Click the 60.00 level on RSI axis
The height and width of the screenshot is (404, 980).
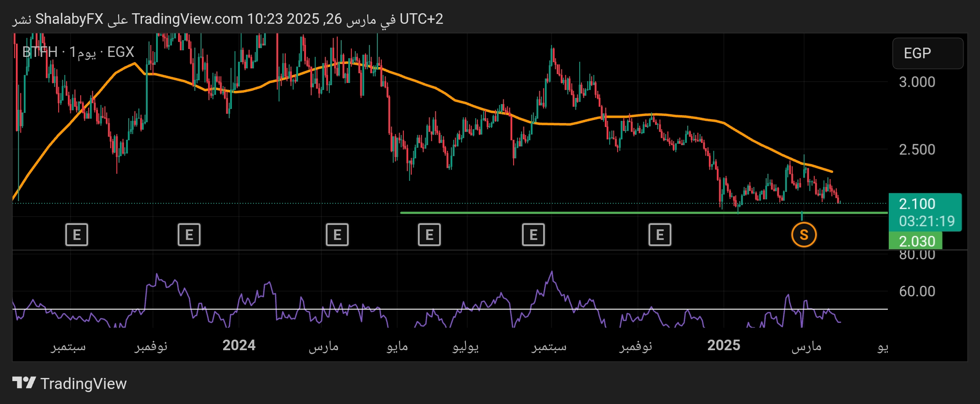click(x=917, y=292)
